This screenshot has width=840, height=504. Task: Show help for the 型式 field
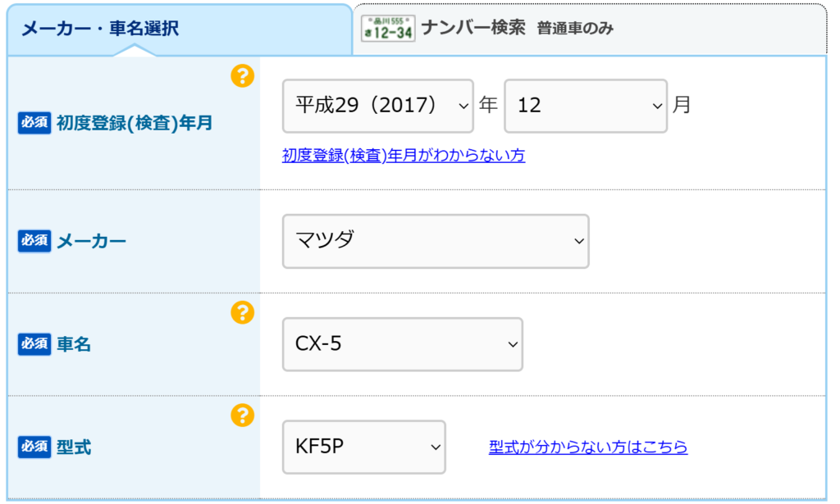click(242, 415)
